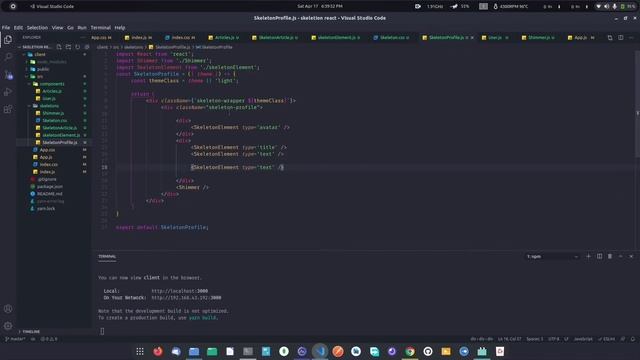Open the Search view in activity bar

pyautogui.click(x=8, y=57)
